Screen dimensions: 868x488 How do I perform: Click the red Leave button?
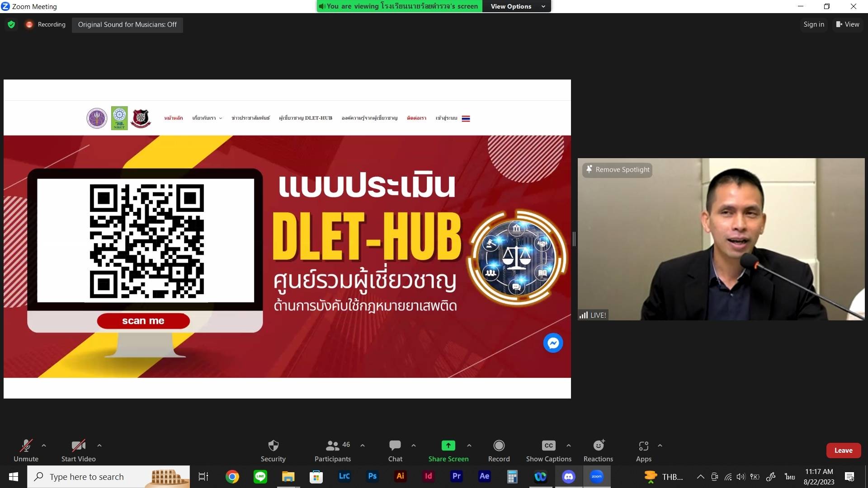pos(843,450)
